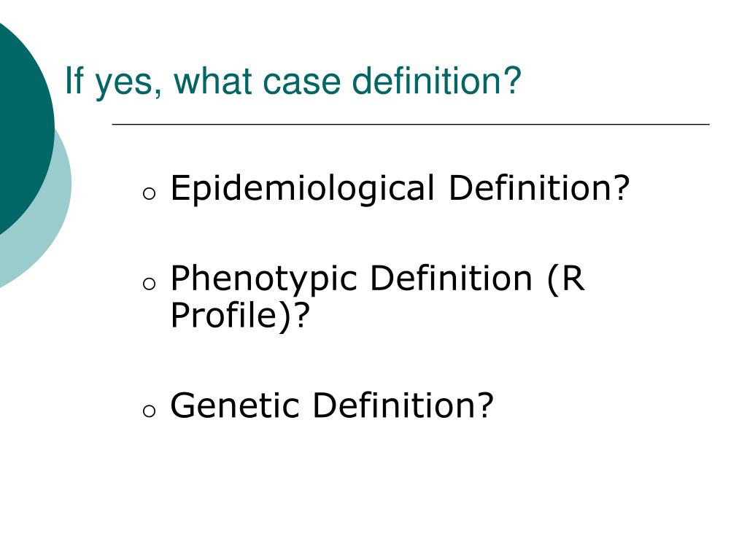
Task: Click "Definition?" after the word Genetic
Action: 403,405
